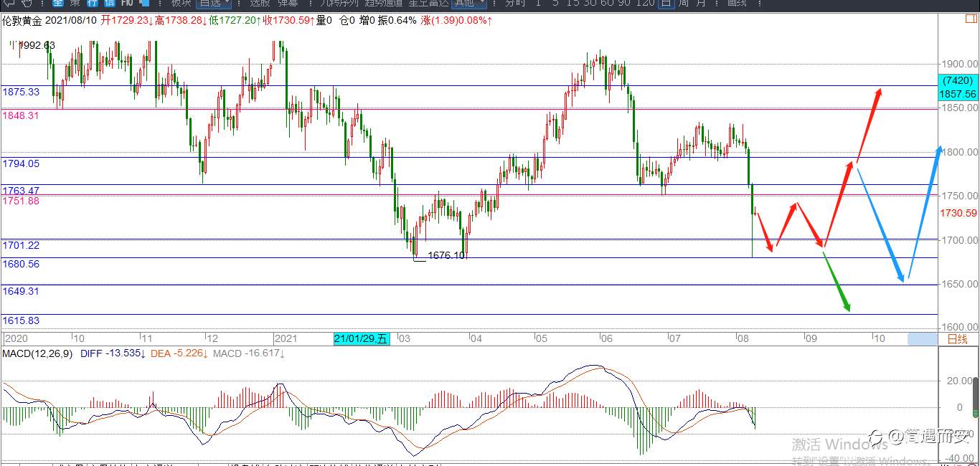
Task: Select the 1848.31 price level label
Action: click(21, 115)
